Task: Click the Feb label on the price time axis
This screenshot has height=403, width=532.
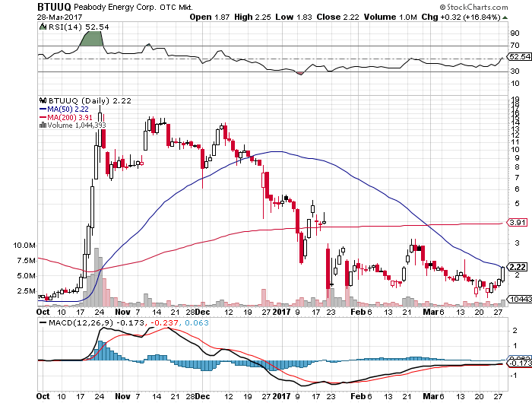Action: point(358,312)
